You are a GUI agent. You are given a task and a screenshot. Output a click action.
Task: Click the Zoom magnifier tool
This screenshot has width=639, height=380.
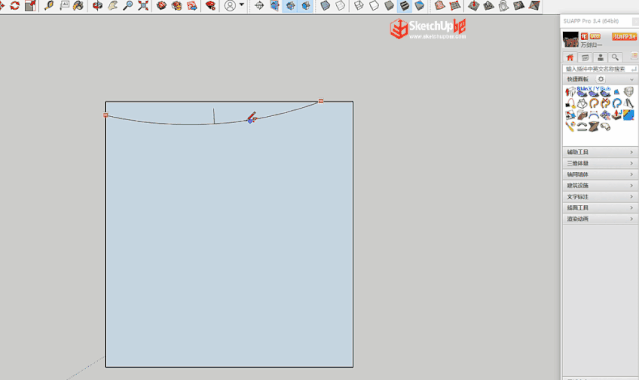128,6
